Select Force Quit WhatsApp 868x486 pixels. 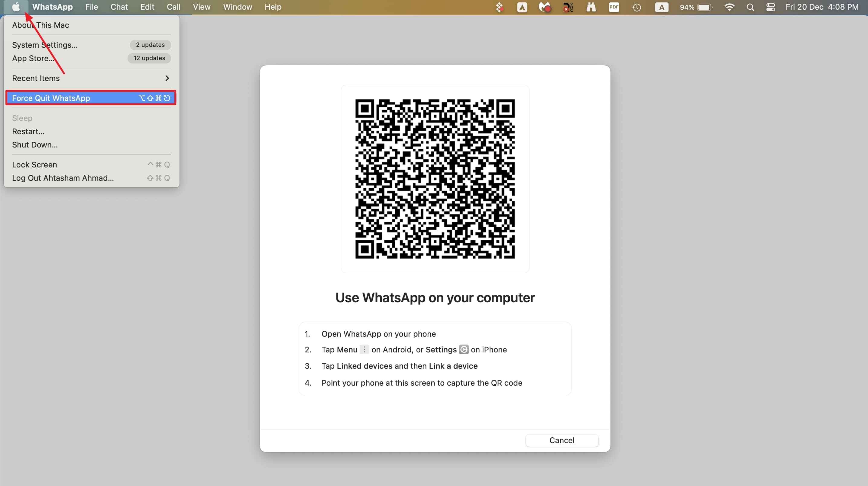(91, 98)
